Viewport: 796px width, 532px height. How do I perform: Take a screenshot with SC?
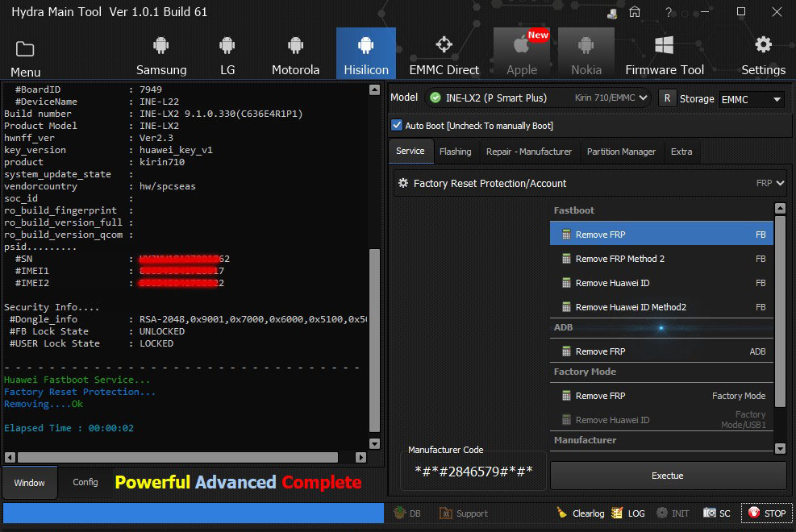click(717, 513)
